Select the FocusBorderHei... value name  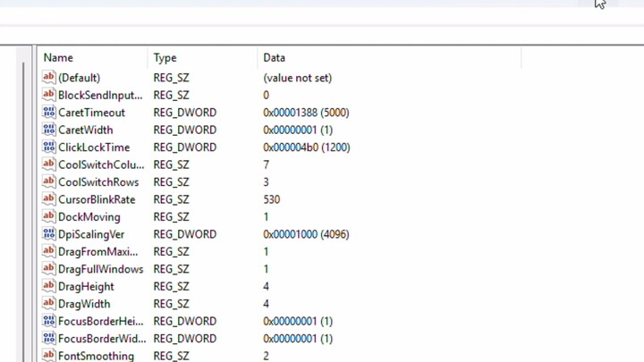[x=101, y=321]
